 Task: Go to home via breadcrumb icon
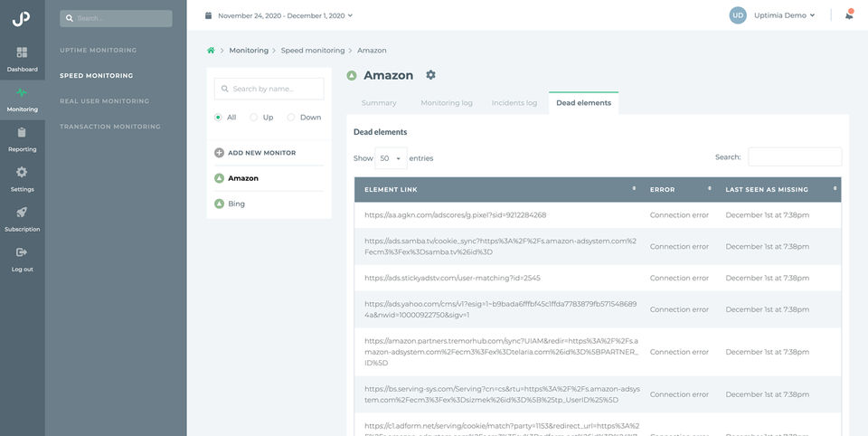click(211, 51)
